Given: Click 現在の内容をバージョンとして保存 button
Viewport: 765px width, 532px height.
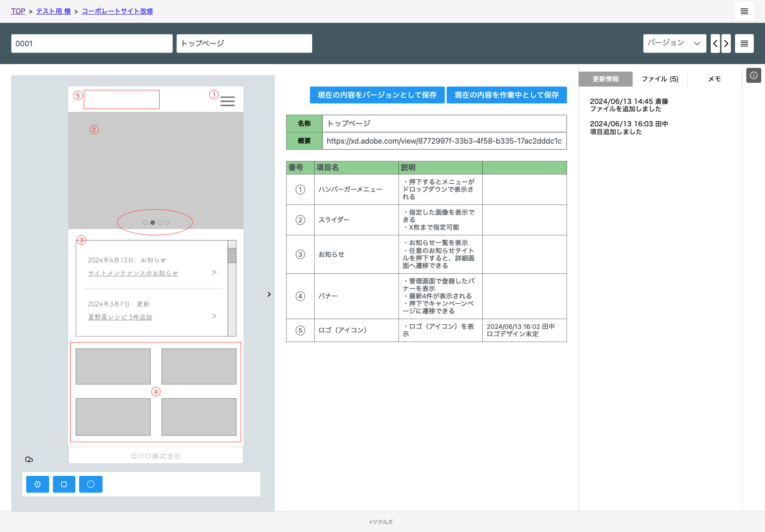Looking at the screenshot, I should coord(377,95).
